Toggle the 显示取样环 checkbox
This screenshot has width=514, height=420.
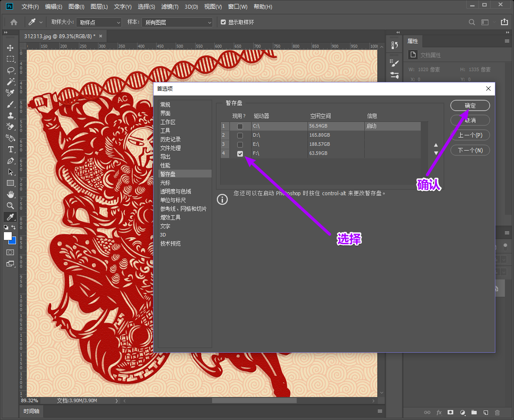tap(223, 22)
